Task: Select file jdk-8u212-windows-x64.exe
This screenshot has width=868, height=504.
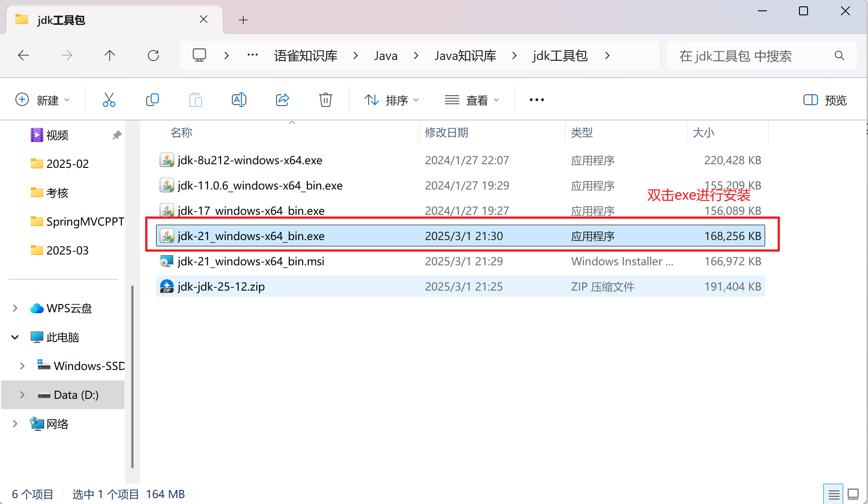Action: point(461,160)
